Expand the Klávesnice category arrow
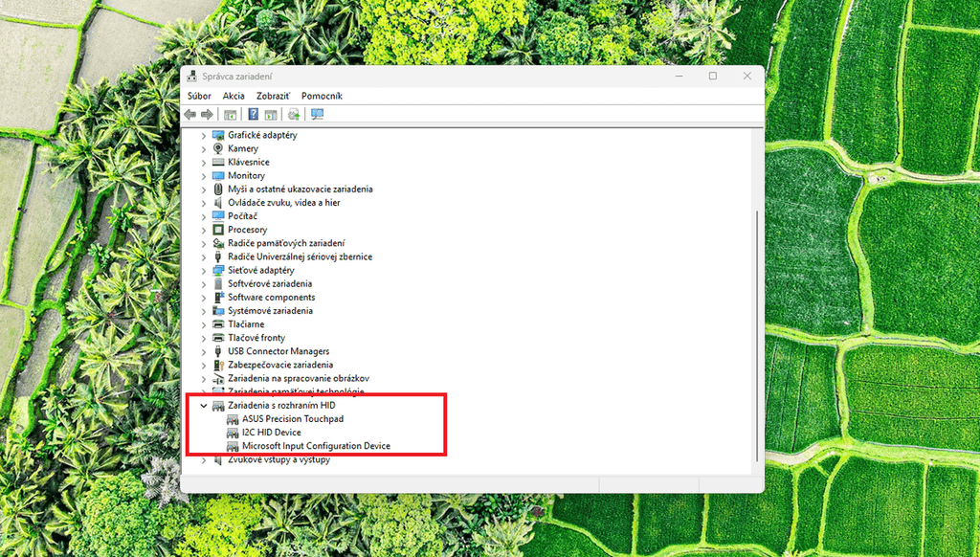The image size is (980, 557). coord(204,163)
